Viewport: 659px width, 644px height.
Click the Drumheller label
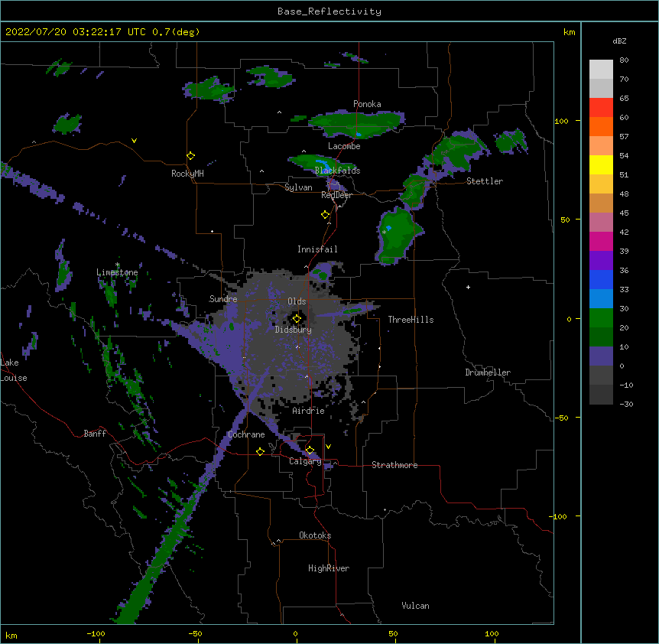point(488,372)
